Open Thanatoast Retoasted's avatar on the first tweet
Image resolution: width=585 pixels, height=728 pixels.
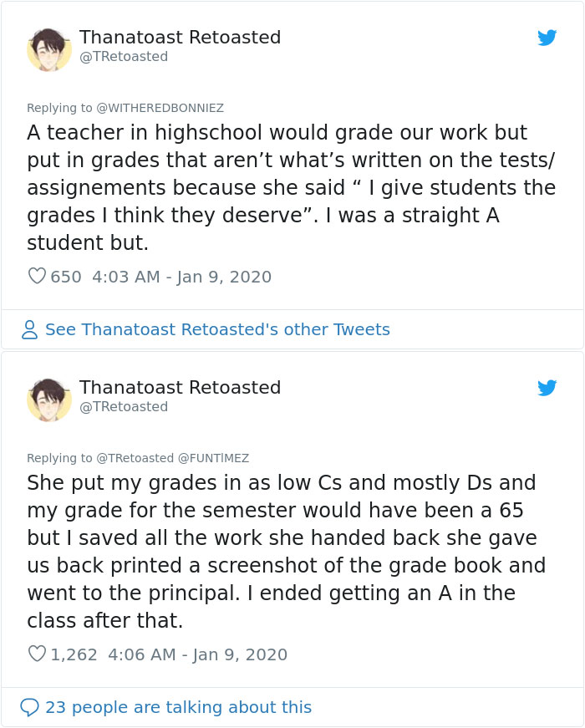click(x=48, y=49)
